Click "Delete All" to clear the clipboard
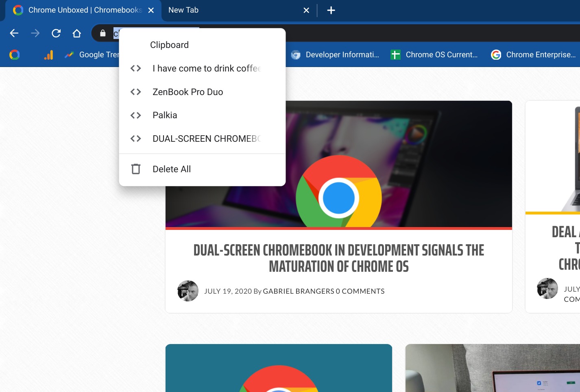This screenshot has height=392, width=580. coord(171,169)
